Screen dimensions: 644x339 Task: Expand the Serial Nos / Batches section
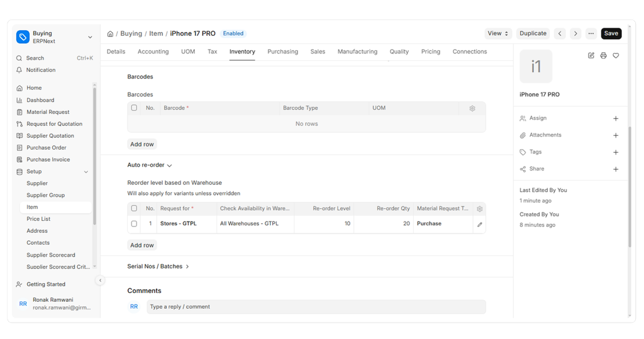pos(158,266)
